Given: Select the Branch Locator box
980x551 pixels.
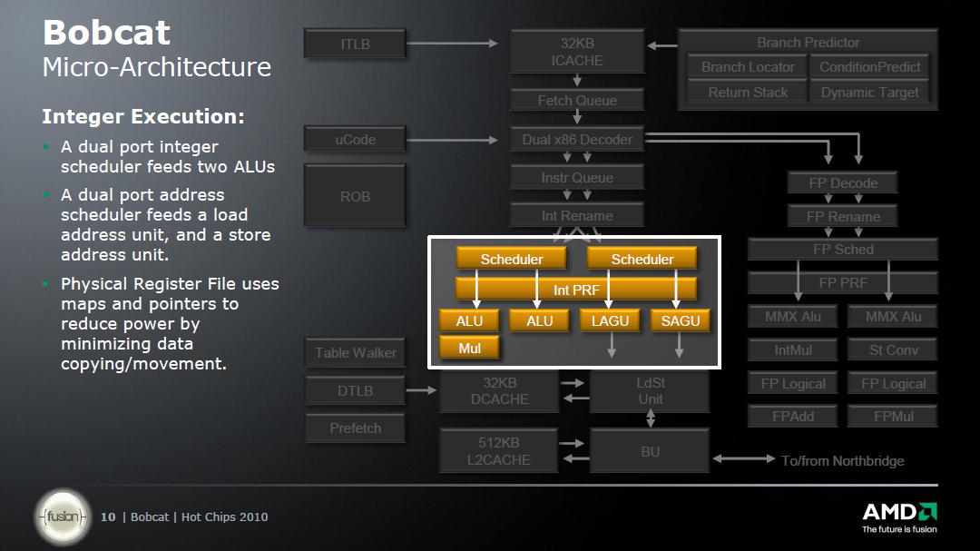Looking at the screenshot, I should point(748,67).
